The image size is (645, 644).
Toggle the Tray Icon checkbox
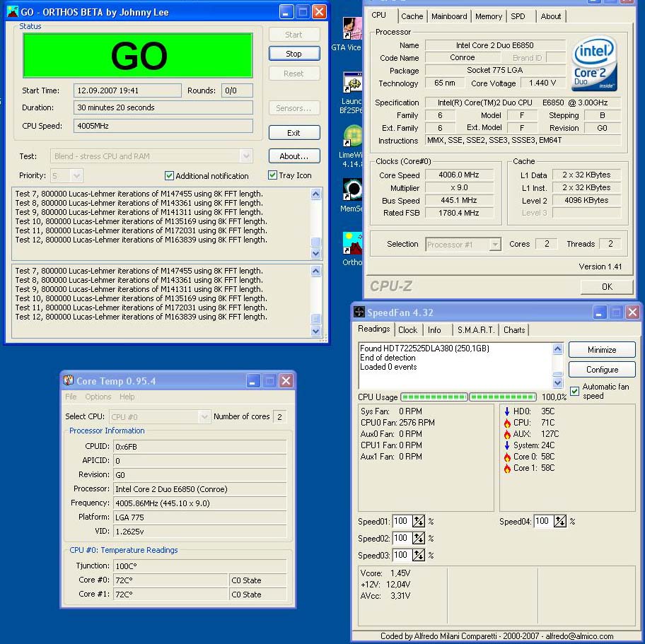click(272, 175)
